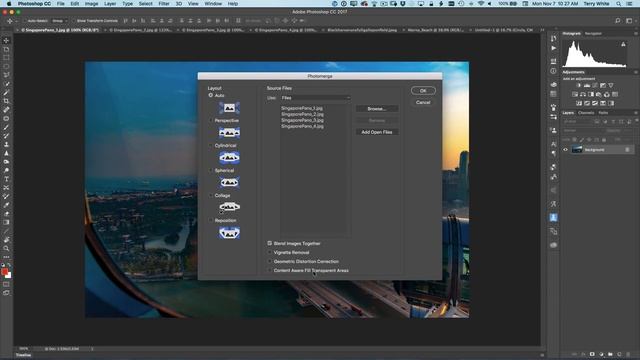
Task: Open the File menu
Action: [x=61, y=4]
